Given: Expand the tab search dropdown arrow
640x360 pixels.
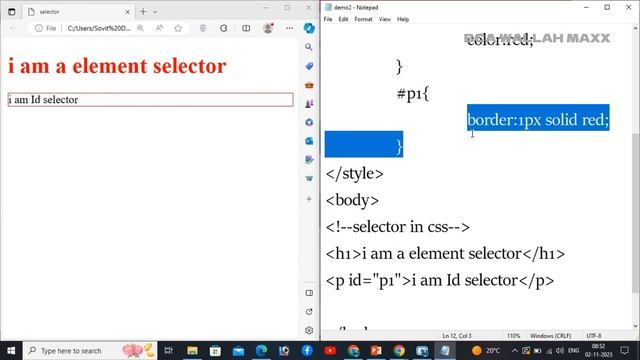Looking at the screenshot, I should (155, 12).
